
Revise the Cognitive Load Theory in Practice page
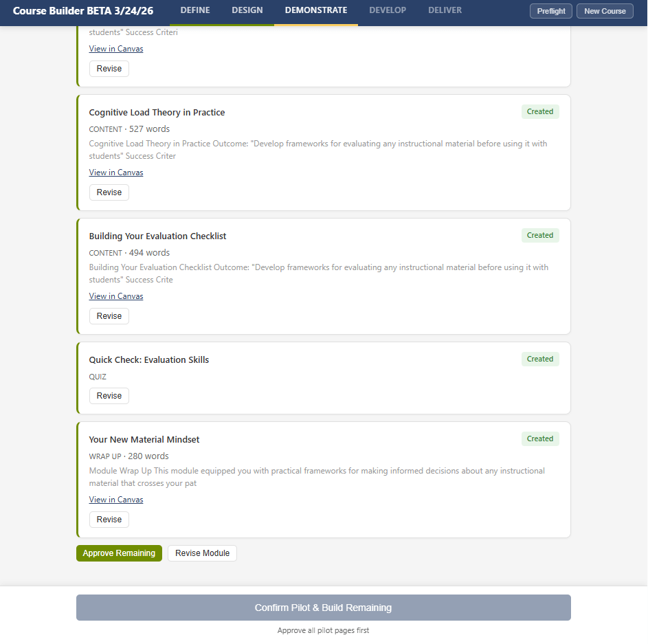(x=109, y=192)
